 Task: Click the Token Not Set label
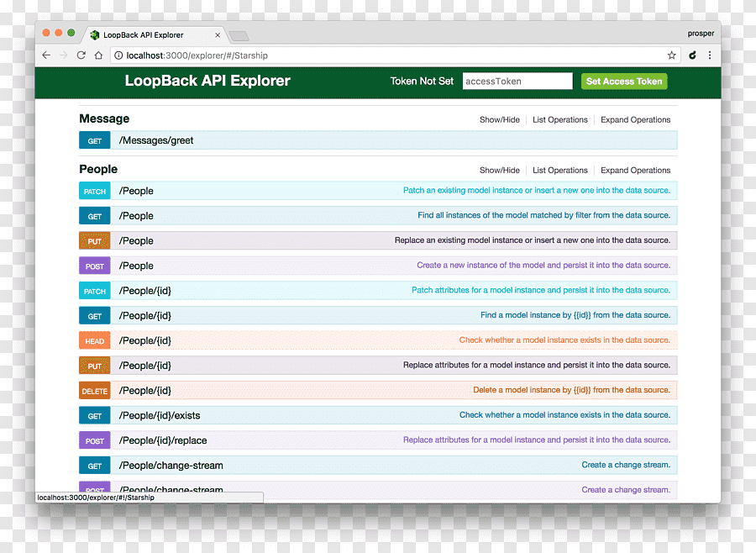coord(422,81)
